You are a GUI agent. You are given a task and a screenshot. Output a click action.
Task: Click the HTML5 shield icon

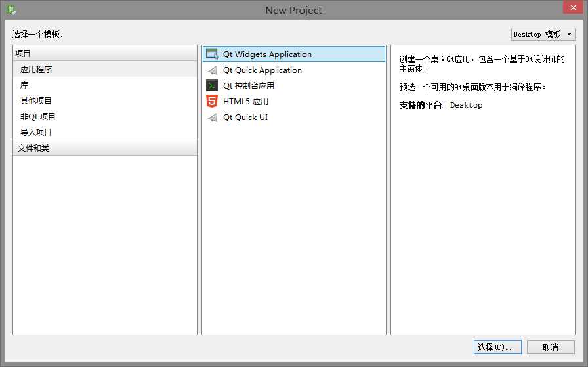click(x=212, y=101)
